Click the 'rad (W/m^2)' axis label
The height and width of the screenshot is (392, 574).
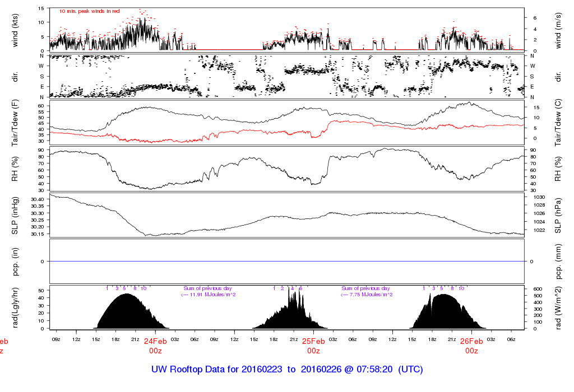[x=558, y=307]
